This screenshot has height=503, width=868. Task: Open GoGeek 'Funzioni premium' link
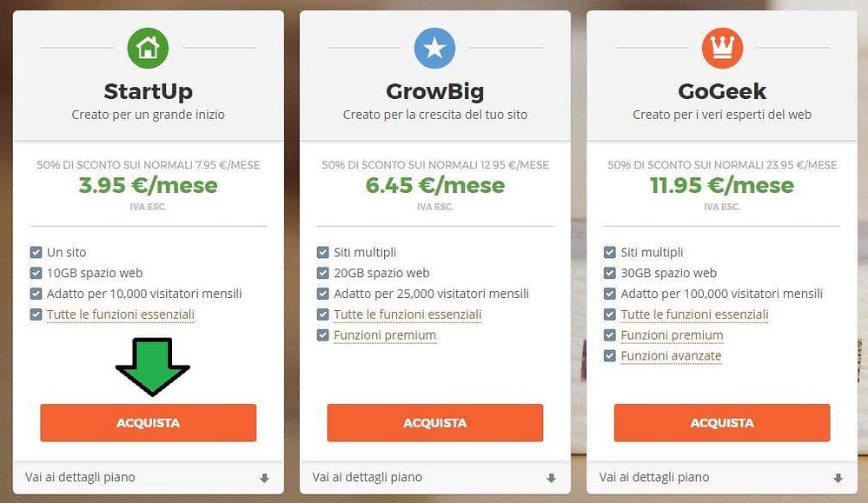point(672,335)
